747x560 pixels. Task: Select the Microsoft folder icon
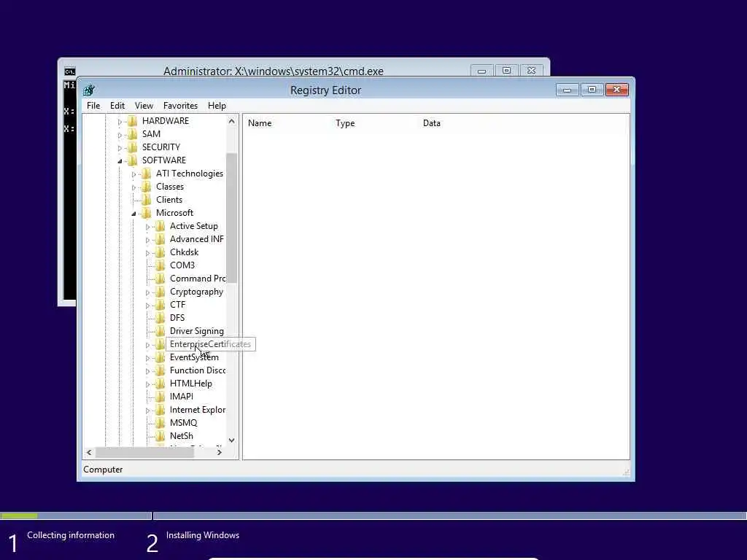[x=146, y=213]
